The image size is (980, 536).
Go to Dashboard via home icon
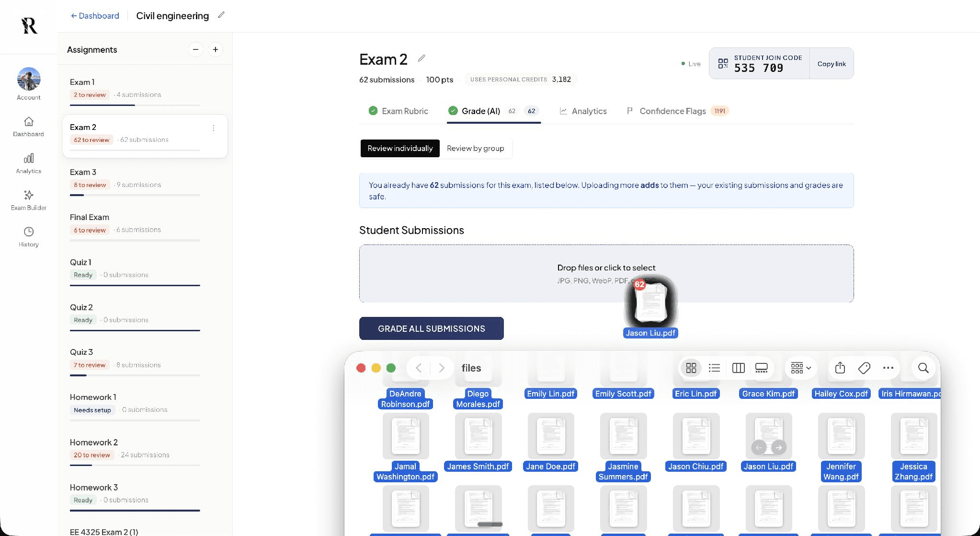[x=29, y=121]
